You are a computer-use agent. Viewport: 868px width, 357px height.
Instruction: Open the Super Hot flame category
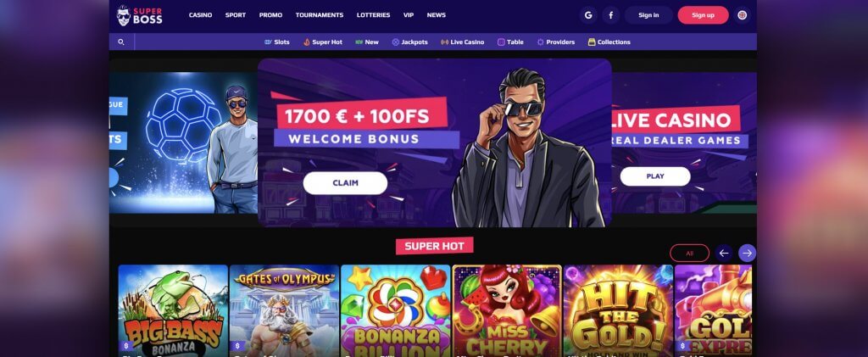coord(323,42)
